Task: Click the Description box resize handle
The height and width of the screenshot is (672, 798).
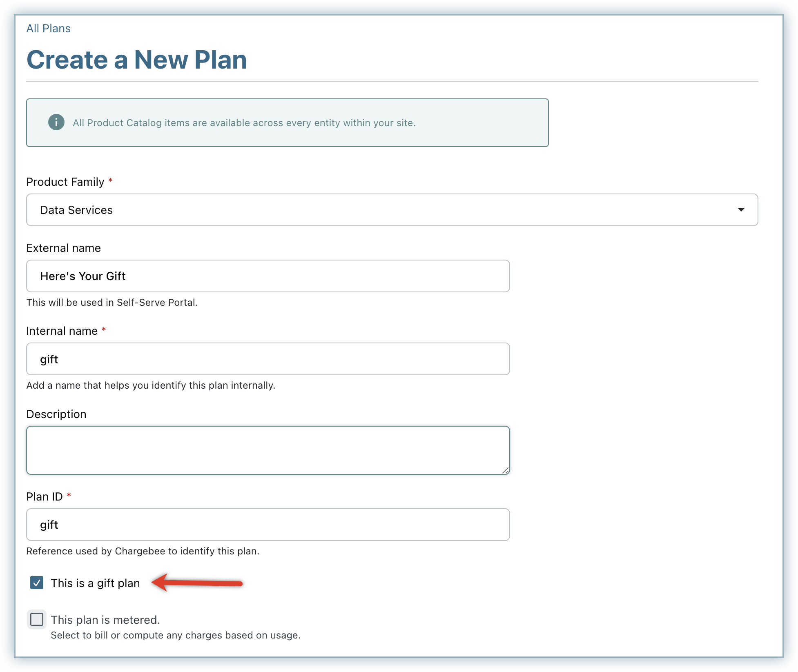Action: click(506, 470)
